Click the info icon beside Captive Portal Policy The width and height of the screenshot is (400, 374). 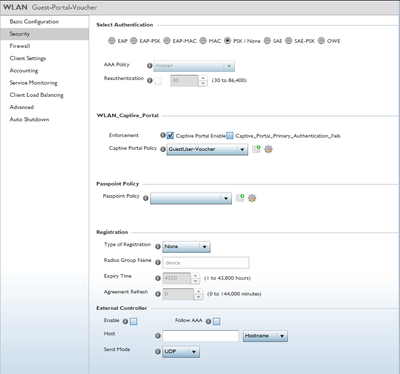(163, 149)
